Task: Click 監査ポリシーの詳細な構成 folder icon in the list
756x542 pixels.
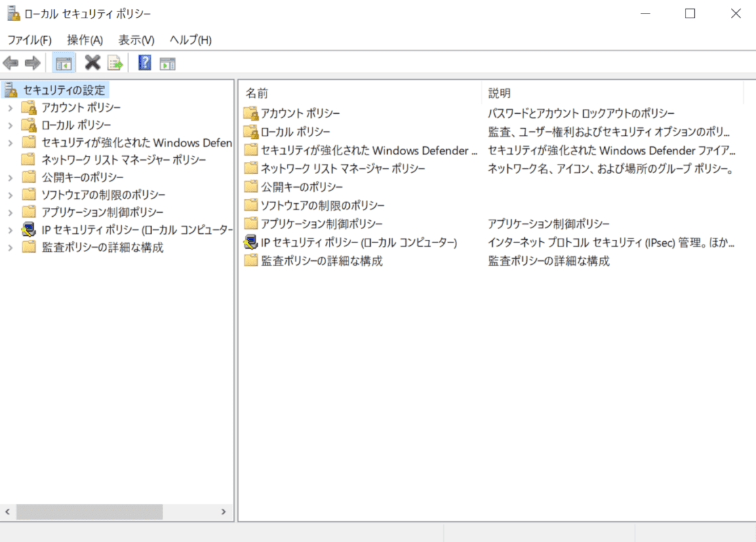Action: [x=251, y=261]
